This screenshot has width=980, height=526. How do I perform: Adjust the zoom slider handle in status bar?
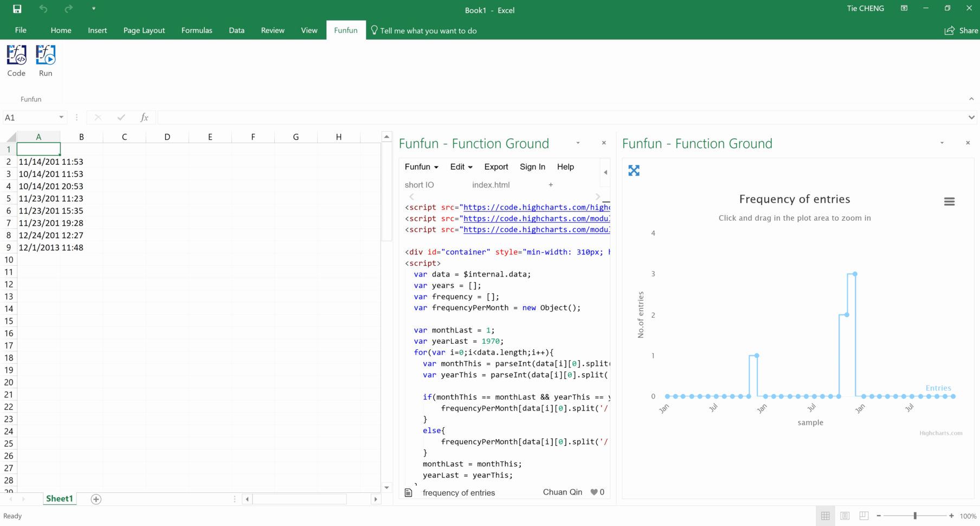click(x=915, y=516)
